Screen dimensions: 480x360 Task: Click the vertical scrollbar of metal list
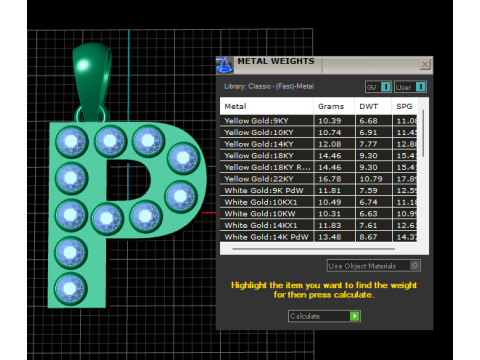pos(423,133)
